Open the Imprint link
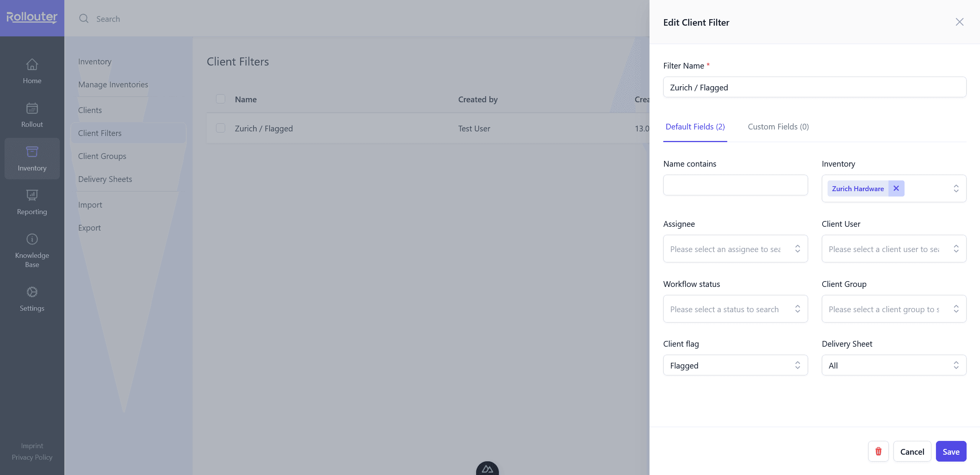The image size is (980, 475). 32,446
